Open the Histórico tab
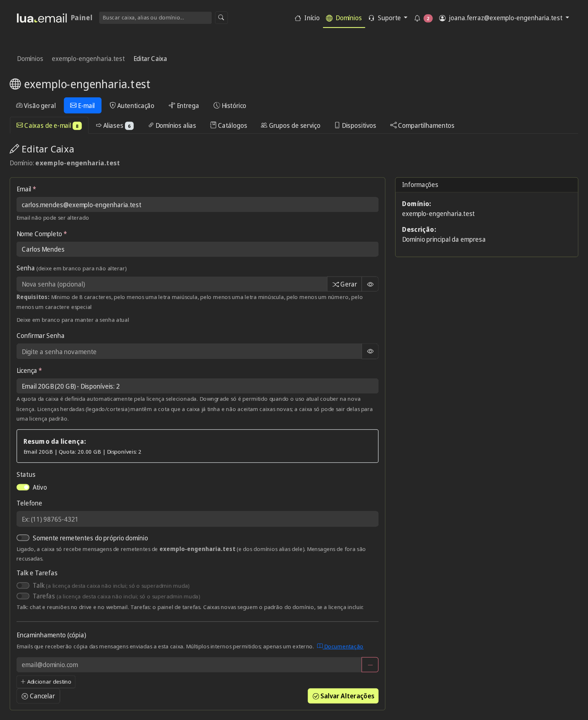588x720 pixels. click(x=230, y=105)
